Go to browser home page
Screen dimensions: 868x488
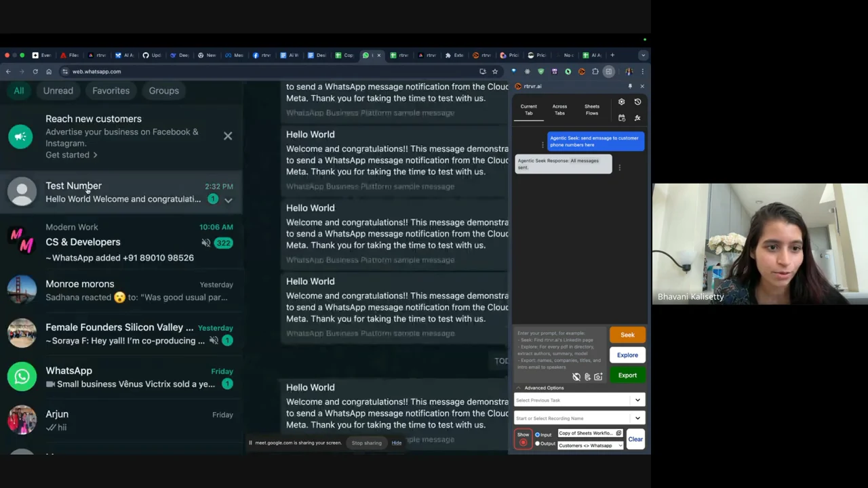tap(49, 71)
